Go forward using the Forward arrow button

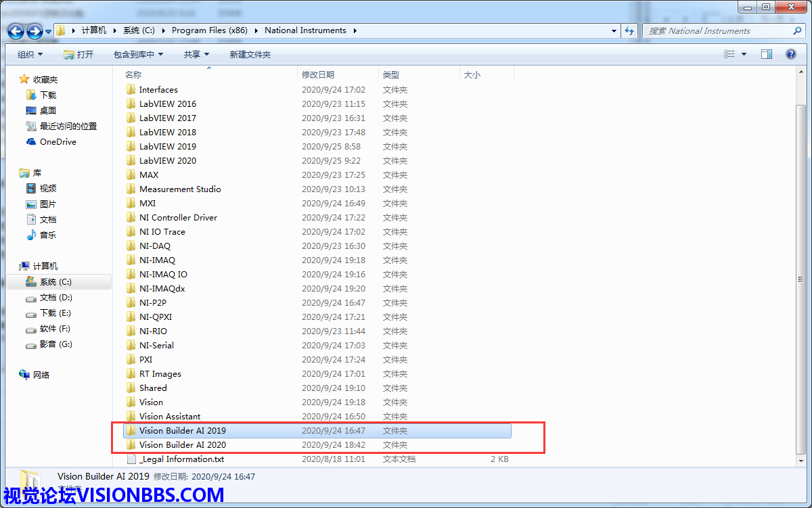coord(35,31)
